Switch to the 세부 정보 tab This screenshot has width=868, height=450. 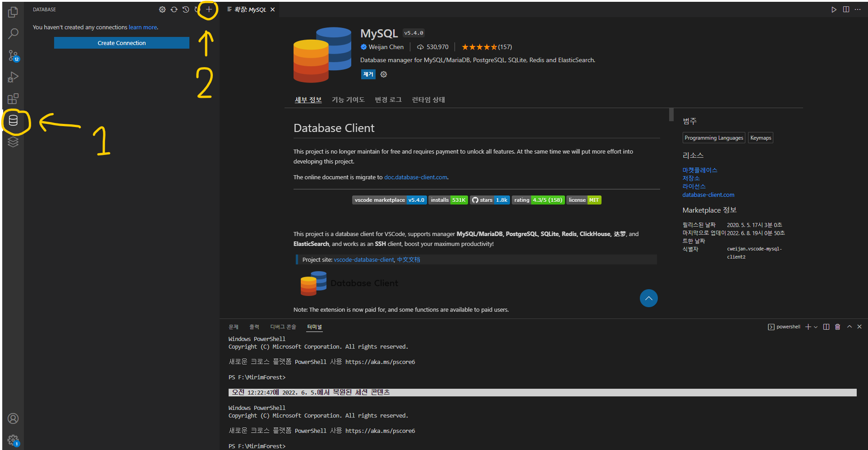(308, 100)
